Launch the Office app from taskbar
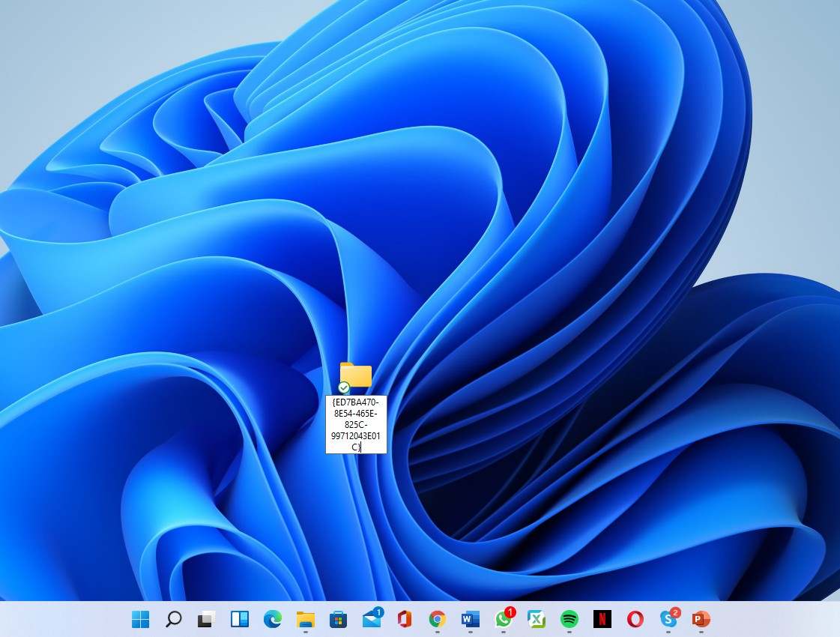This screenshot has height=637, width=840. tap(405, 619)
